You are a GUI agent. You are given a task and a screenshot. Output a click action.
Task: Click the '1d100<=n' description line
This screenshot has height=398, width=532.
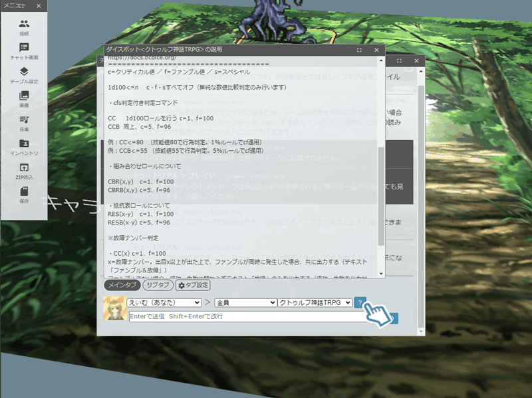(x=197, y=88)
